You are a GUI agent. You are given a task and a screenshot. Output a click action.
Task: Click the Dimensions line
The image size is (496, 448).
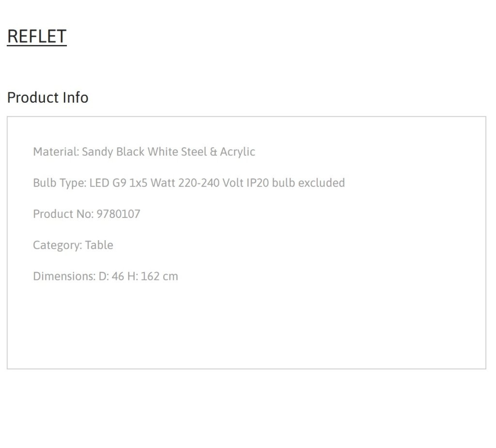[105, 276]
